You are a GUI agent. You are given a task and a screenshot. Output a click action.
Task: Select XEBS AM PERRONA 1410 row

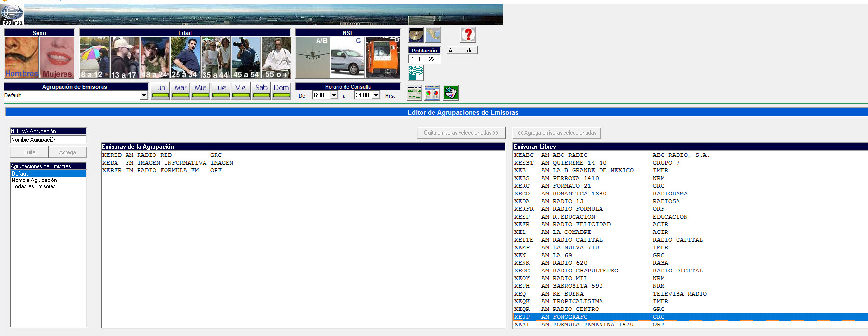click(x=690, y=178)
